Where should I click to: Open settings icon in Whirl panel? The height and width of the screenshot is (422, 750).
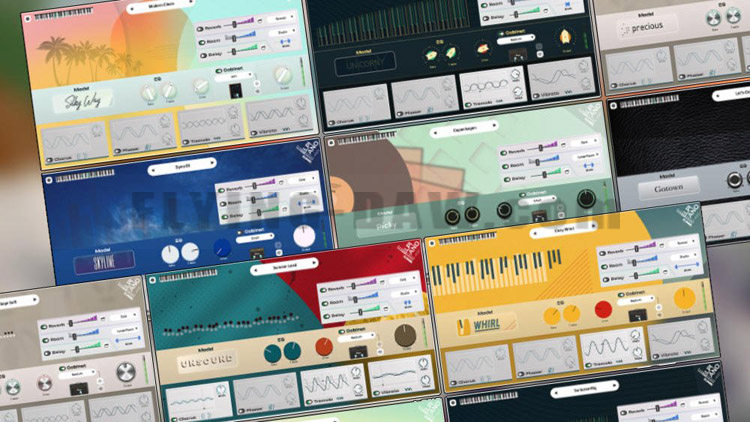[x=432, y=244]
